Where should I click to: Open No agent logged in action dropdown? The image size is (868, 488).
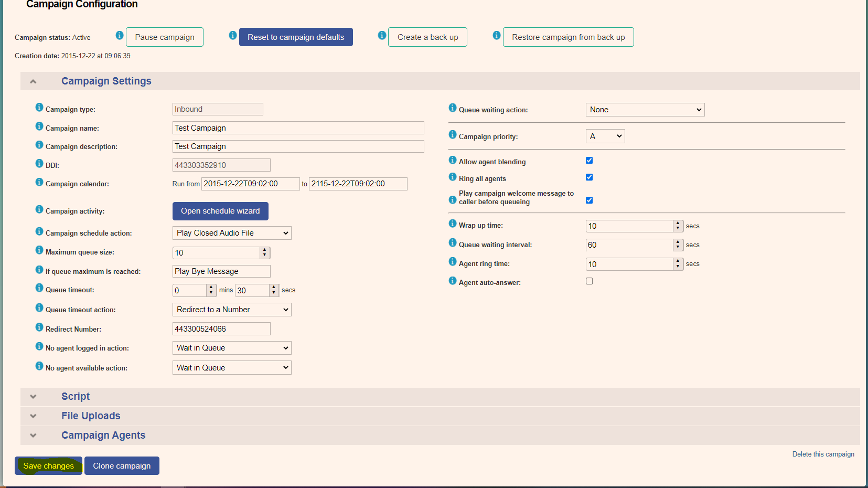[232, 348]
